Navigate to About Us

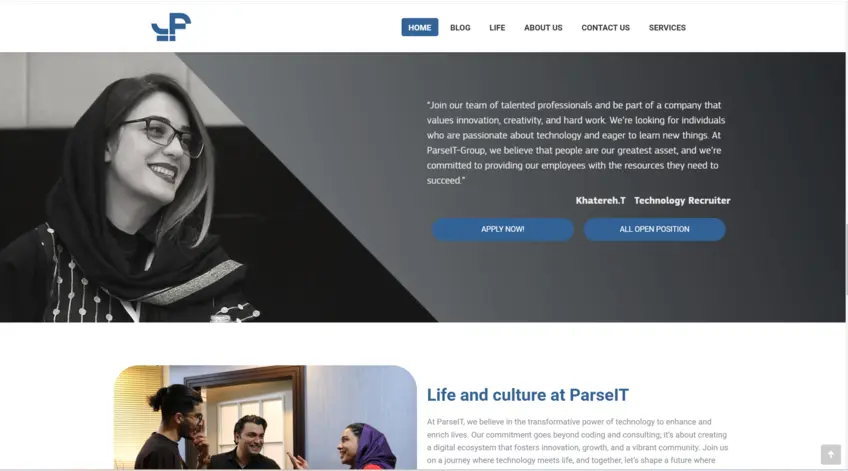(x=543, y=27)
